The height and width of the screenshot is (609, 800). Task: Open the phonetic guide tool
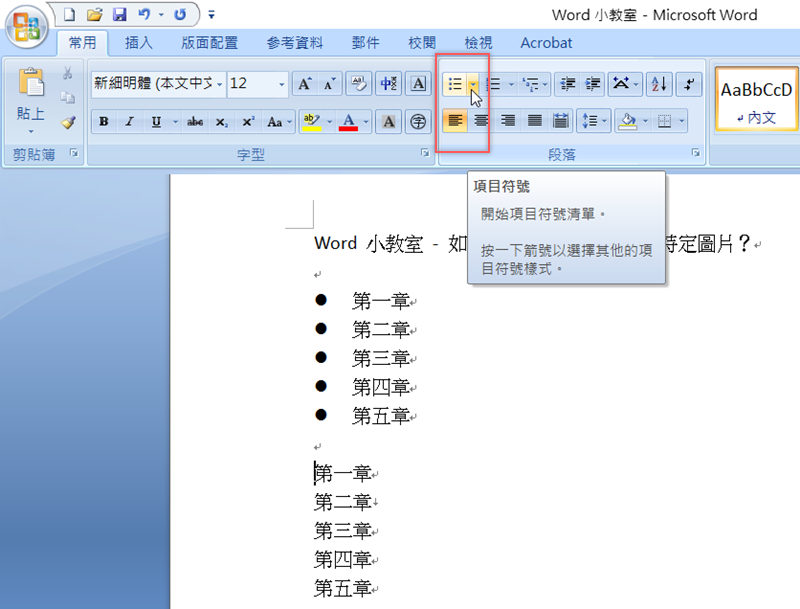389,84
